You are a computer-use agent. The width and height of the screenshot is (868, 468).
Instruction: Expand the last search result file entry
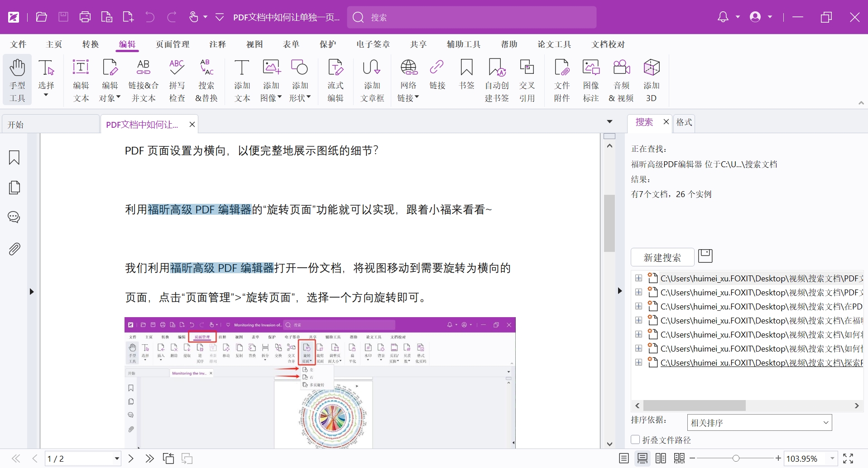coord(638,362)
